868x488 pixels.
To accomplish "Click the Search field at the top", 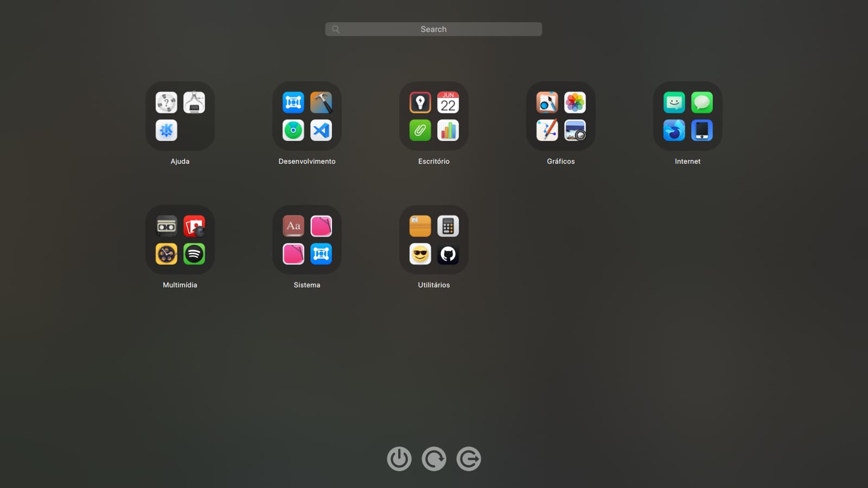I will click(433, 29).
